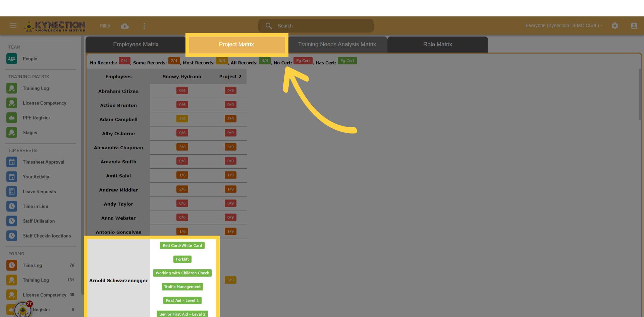Switch to the Employees Matrix tab
Image resolution: width=644 pixels, height=317 pixels.
(136, 44)
